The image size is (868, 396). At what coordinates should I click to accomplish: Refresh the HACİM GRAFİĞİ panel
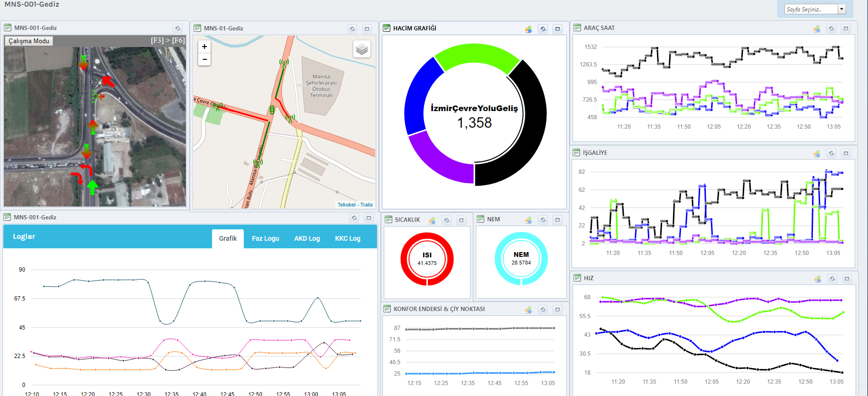click(x=543, y=29)
